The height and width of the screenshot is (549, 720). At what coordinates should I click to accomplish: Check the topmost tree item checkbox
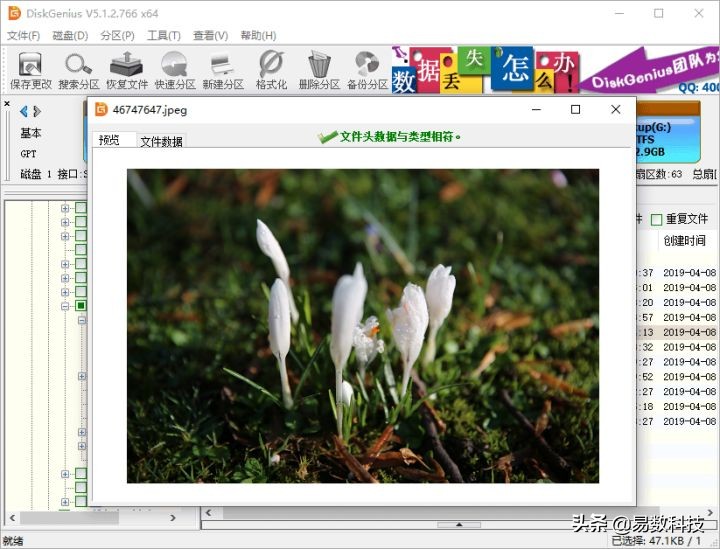81,208
